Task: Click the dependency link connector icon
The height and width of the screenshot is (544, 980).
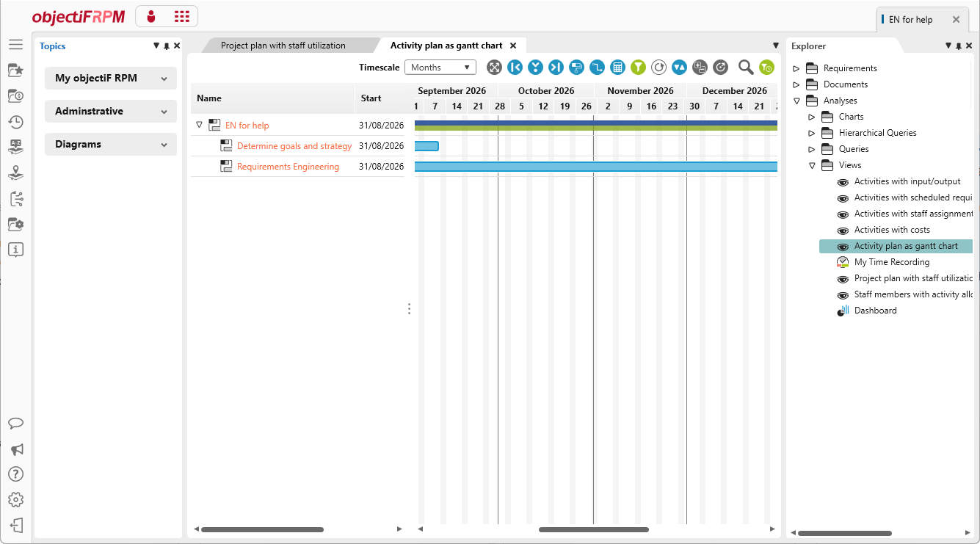Action: pyautogui.click(x=598, y=68)
